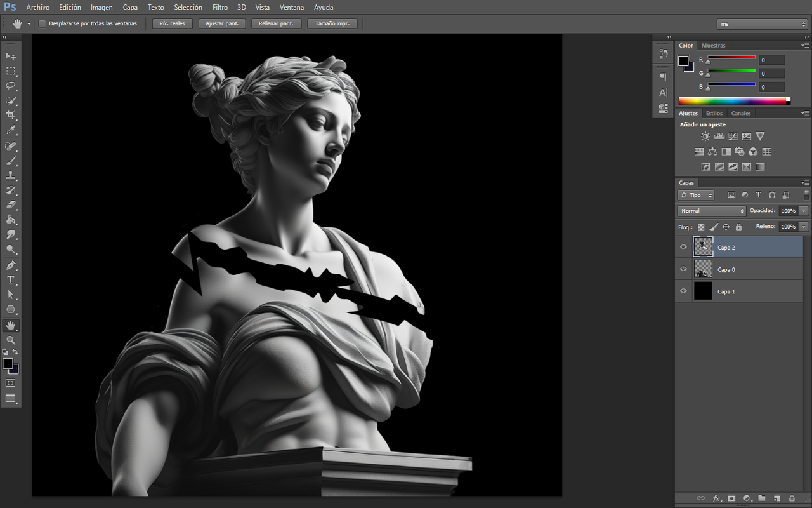
Task: Open the Opacidad slider dropdown arrow
Action: coord(804,211)
